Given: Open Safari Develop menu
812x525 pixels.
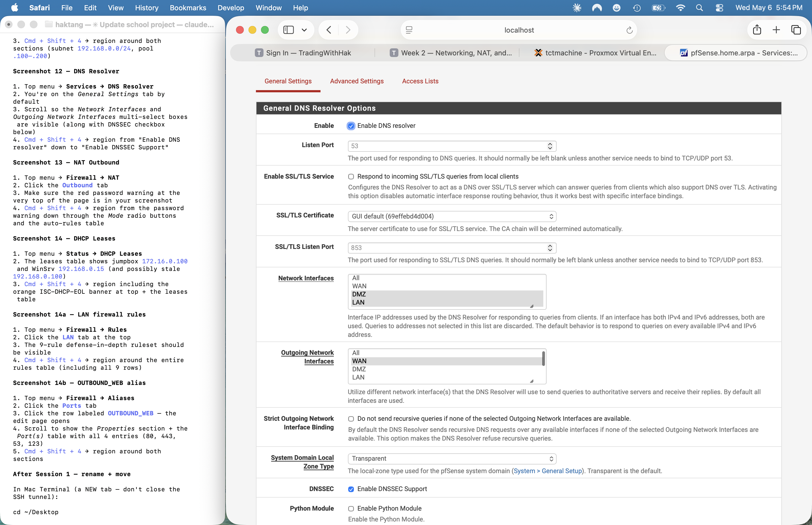Looking at the screenshot, I should coord(231,8).
